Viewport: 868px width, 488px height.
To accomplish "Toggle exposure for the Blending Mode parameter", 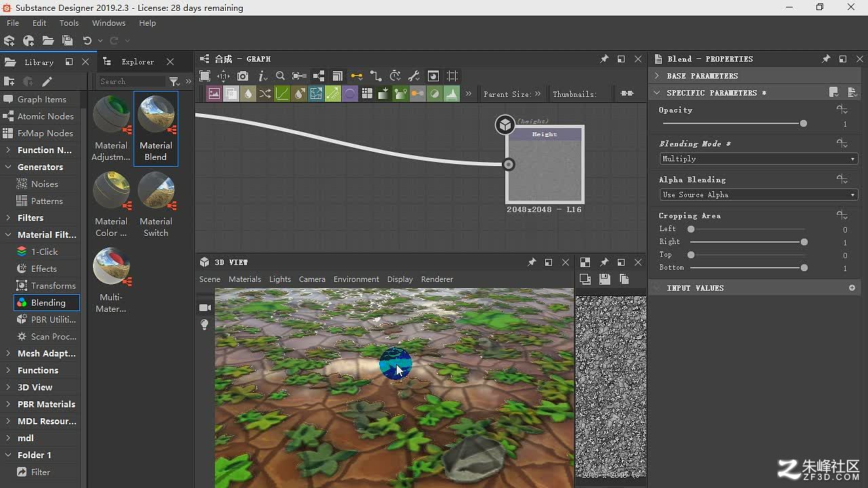I will click(x=842, y=144).
